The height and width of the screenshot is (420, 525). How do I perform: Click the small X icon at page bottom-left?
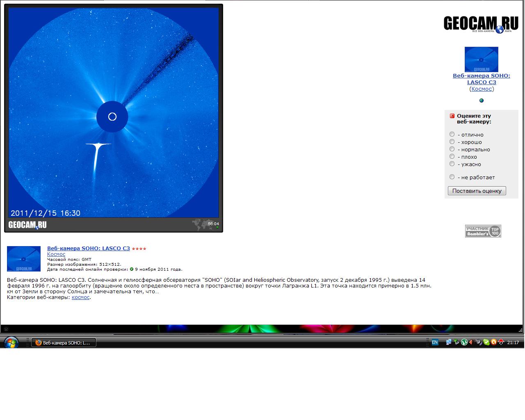click(x=6, y=329)
